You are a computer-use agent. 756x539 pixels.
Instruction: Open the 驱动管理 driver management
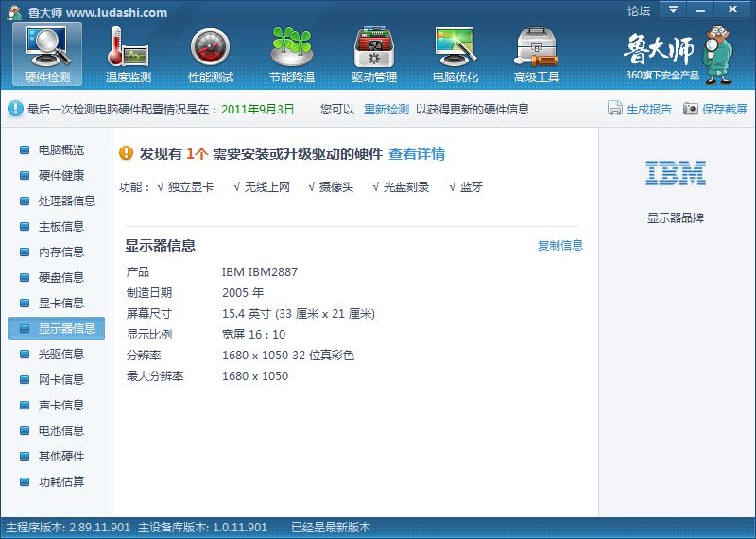373,55
